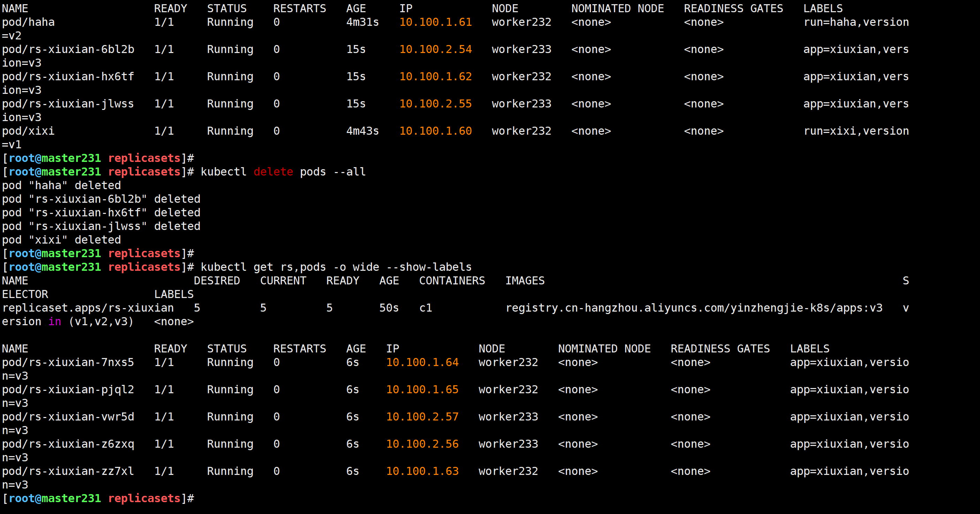Click label run=haha,version text
Screen dimensions: 980x514
pyautogui.click(x=856, y=22)
